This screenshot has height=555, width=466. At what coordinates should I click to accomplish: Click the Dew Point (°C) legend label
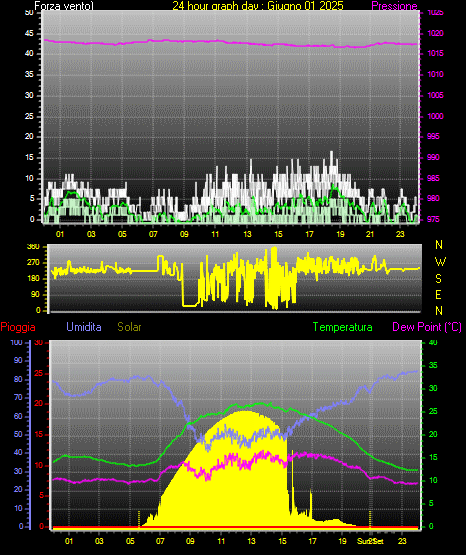[427, 327]
